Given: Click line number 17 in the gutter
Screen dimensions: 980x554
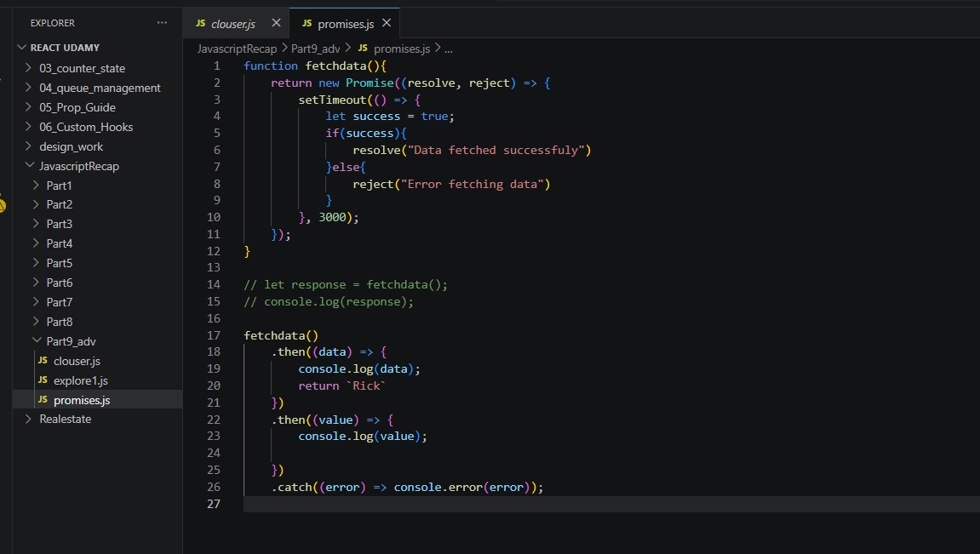Looking at the screenshot, I should click(214, 335).
